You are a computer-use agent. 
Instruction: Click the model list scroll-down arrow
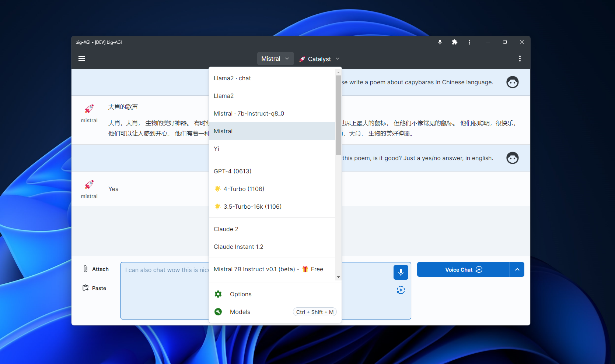coord(338,277)
